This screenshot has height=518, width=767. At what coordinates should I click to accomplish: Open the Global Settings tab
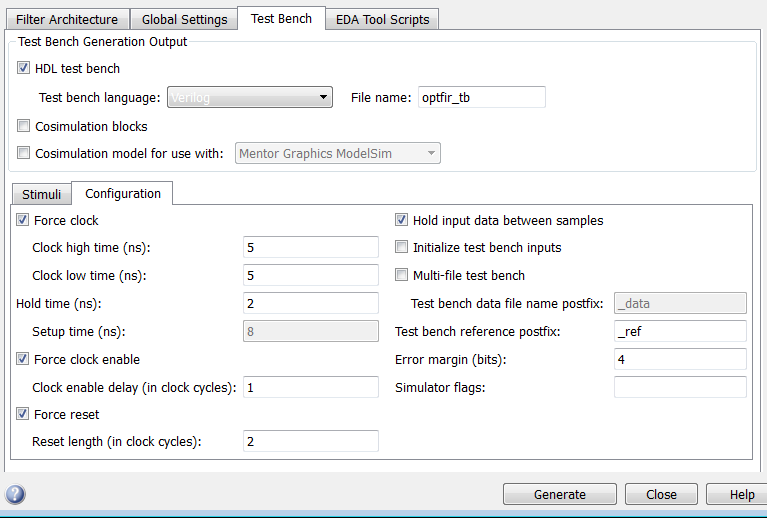click(184, 19)
